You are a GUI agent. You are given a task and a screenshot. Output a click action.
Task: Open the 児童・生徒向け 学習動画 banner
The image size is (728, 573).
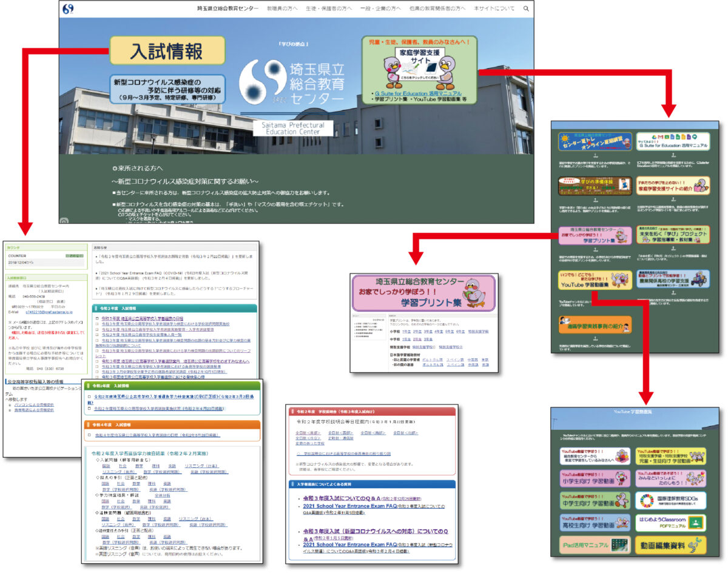671,457
